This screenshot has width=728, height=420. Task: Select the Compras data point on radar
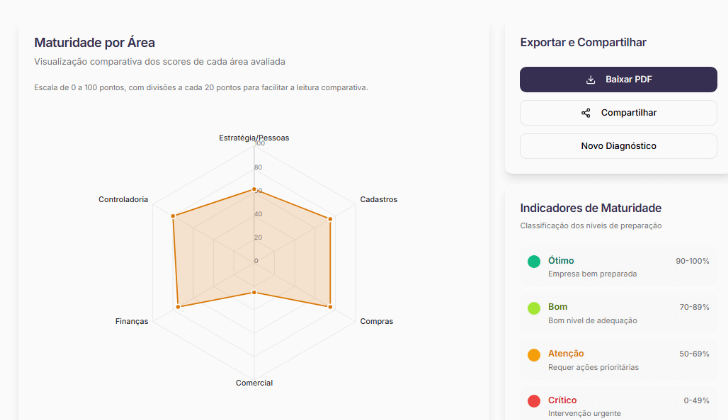(x=330, y=305)
